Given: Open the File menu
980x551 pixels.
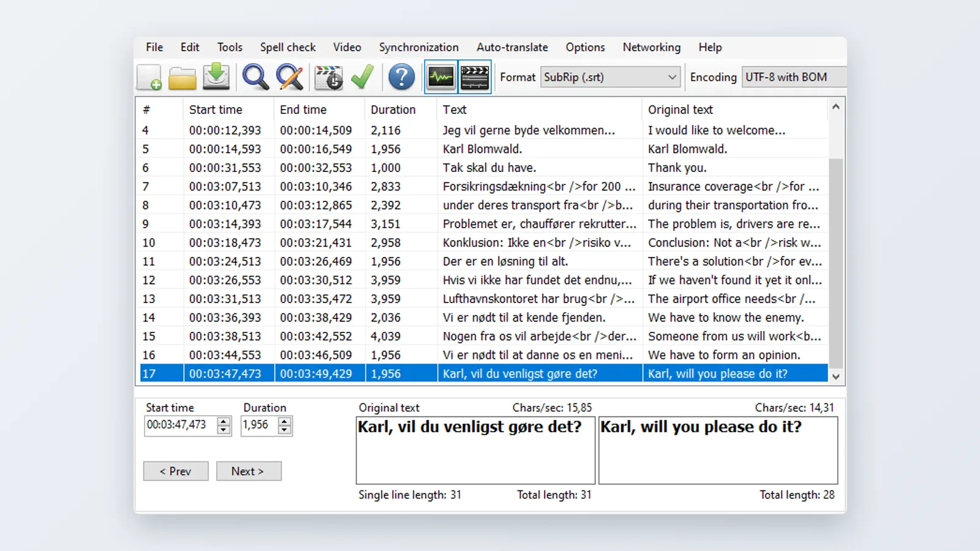Looking at the screenshot, I should click(x=154, y=47).
